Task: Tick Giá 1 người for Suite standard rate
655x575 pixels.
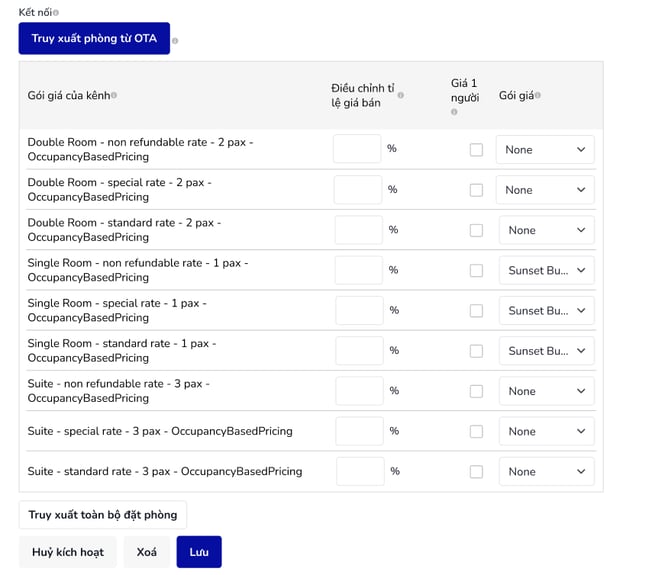Action: coord(476,471)
